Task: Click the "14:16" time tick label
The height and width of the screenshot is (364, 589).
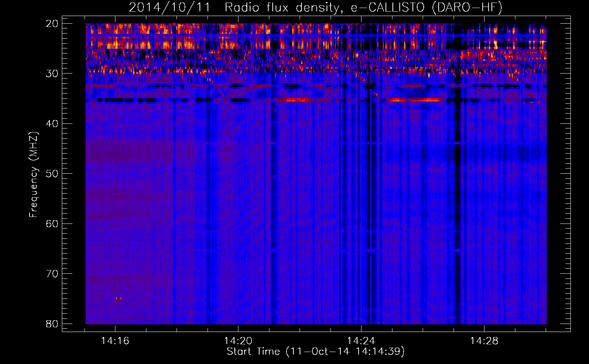Action: [x=115, y=341]
